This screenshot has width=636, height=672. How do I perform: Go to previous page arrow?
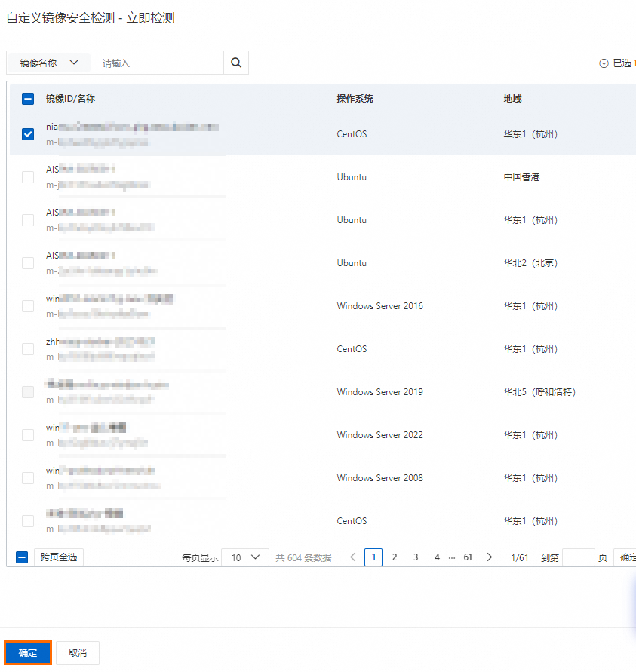click(x=353, y=557)
